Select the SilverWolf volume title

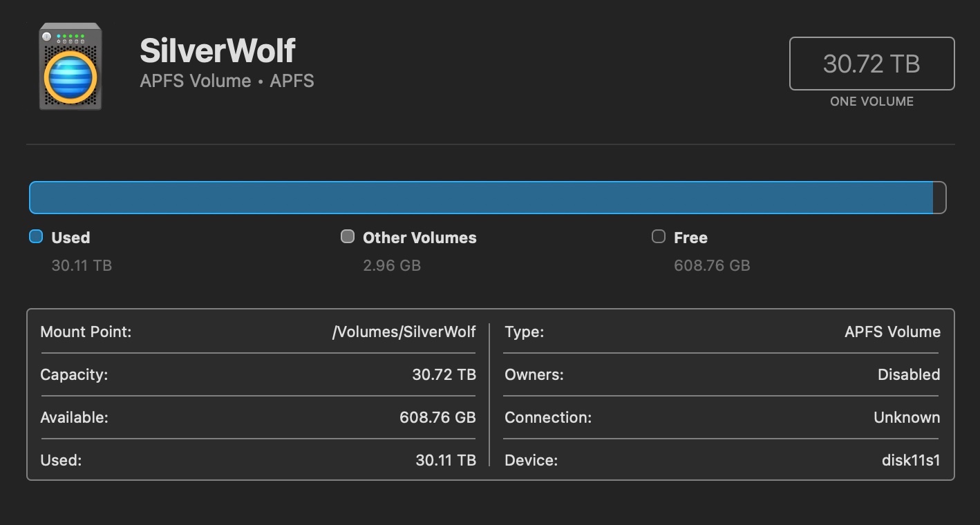(x=218, y=50)
